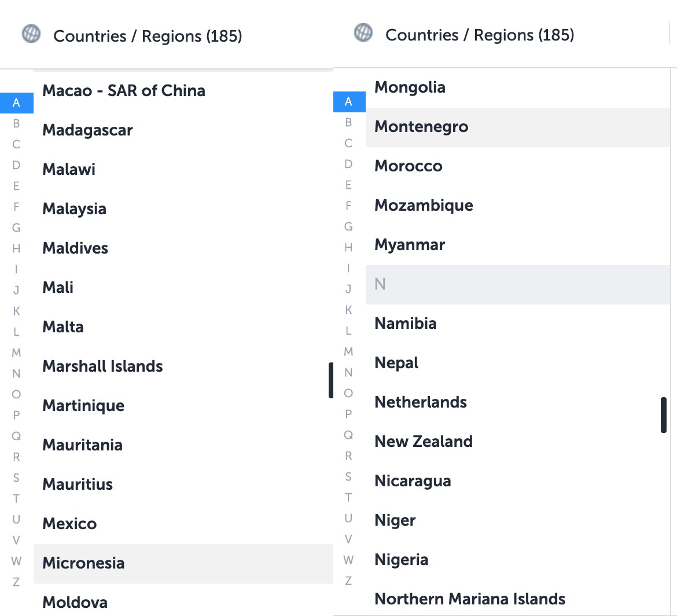Screen dimensions: 677x616
Task: Jump to letter M in the left alphabet index
Action: point(16,353)
